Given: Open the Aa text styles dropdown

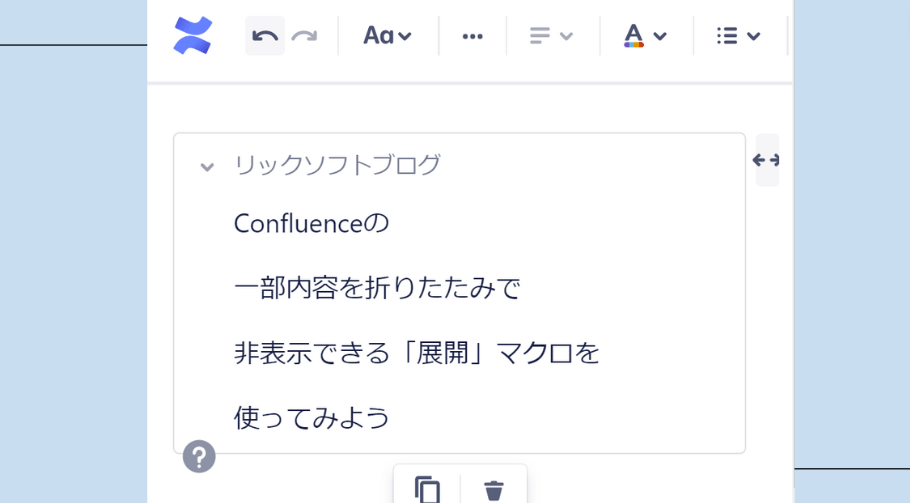Looking at the screenshot, I should (x=387, y=36).
